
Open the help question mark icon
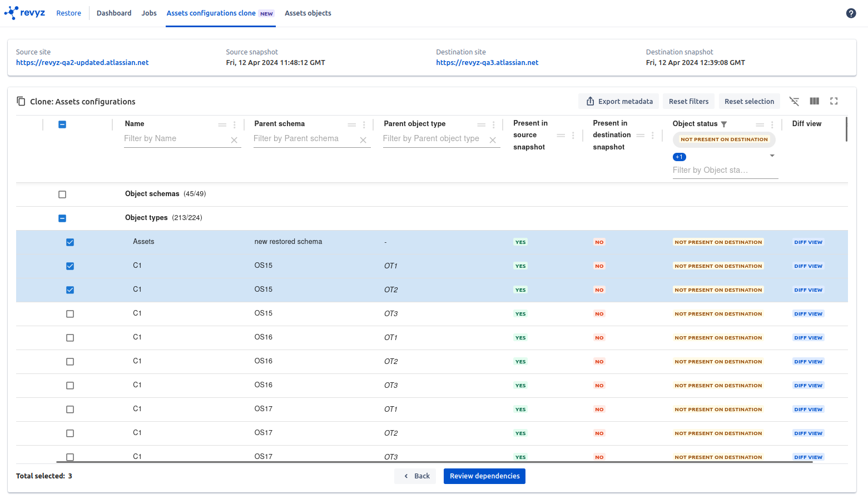click(851, 13)
